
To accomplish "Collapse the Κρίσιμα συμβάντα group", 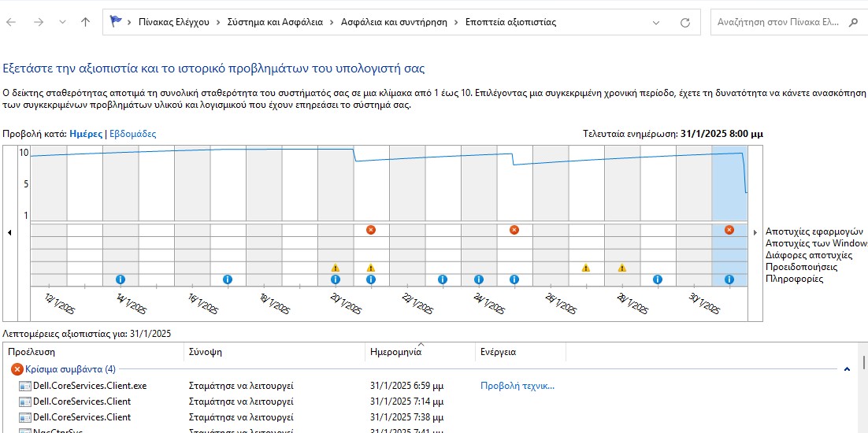I will coord(847,369).
